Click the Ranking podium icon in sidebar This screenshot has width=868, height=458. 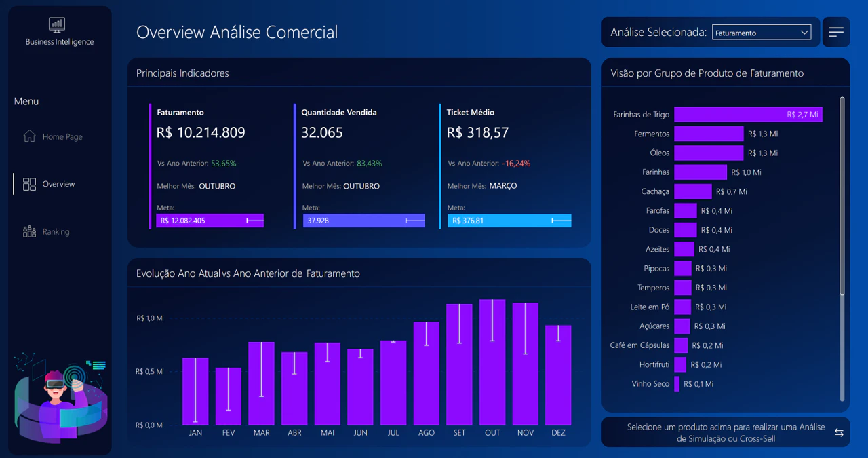29,231
